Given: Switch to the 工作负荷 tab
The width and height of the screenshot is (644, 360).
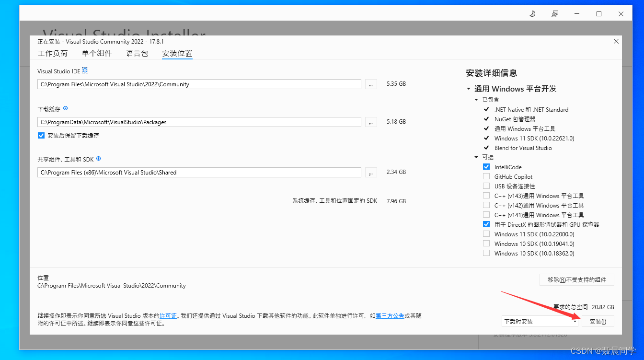Looking at the screenshot, I should (53, 53).
